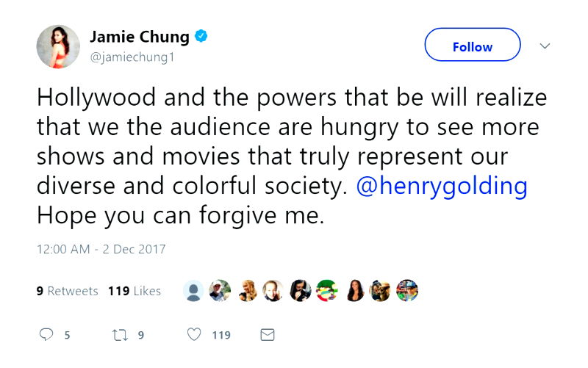Click the @jamiechung1 handle
Viewport: 588px width, 368px height.
(132, 57)
